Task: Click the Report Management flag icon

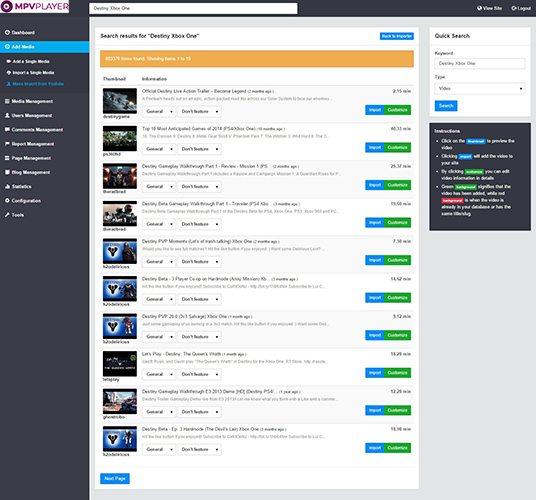Action: 7,144
